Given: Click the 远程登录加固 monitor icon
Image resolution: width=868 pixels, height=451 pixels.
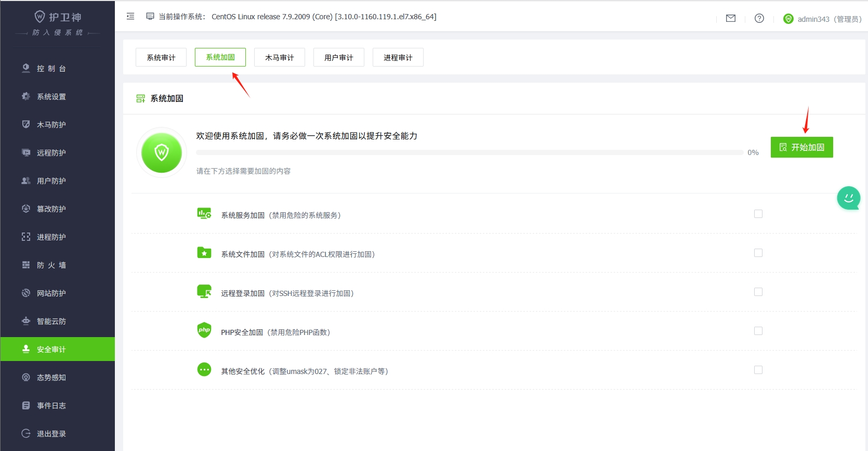Looking at the screenshot, I should click(204, 291).
